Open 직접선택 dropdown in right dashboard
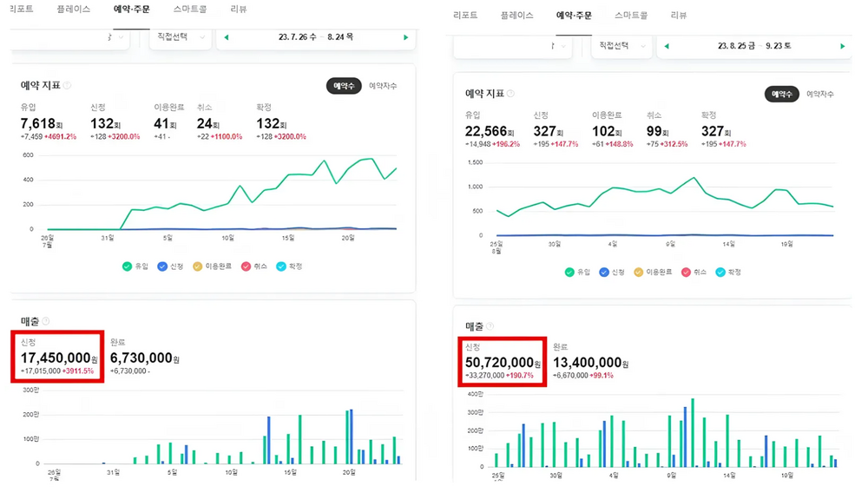868x499 pixels. point(621,46)
